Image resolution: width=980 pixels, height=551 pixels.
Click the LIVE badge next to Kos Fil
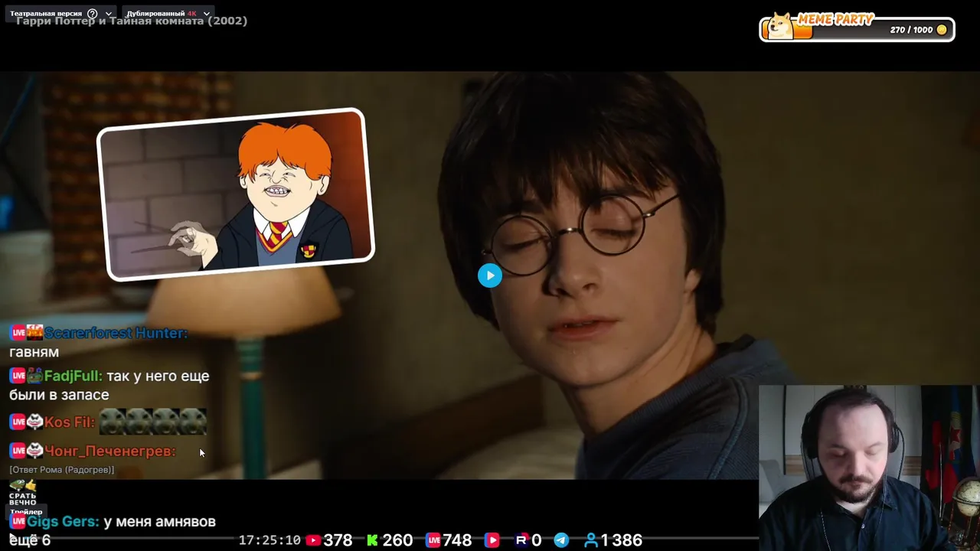(x=18, y=422)
